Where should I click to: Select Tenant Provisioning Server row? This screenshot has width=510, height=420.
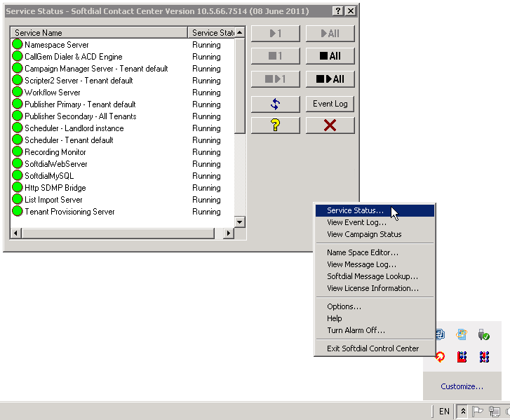click(123, 212)
